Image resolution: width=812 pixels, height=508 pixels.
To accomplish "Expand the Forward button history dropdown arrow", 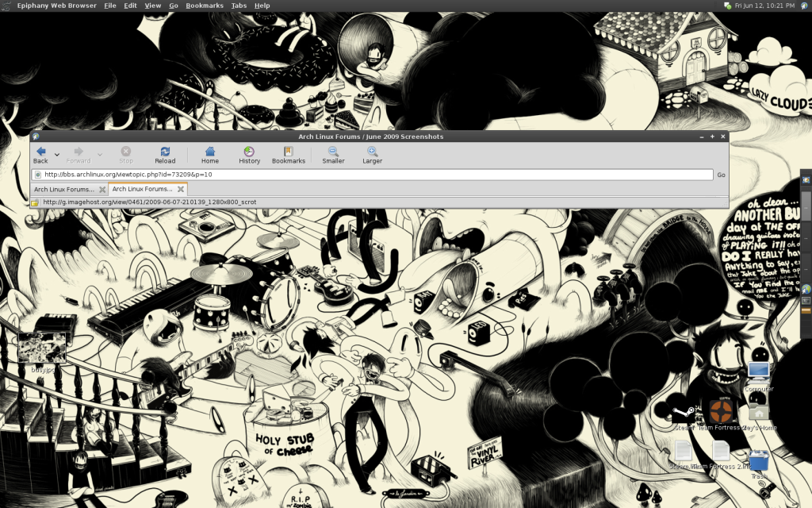I will coord(99,154).
